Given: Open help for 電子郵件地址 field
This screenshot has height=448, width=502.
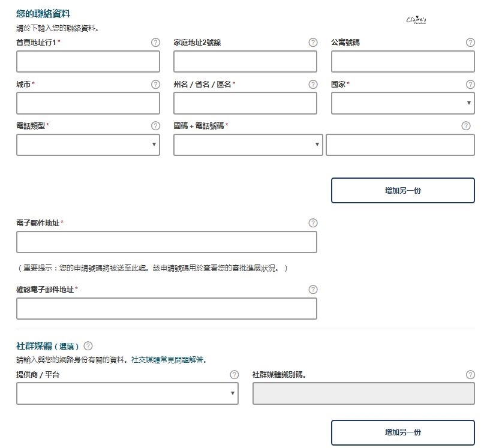Looking at the screenshot, I should click(313, 223).
